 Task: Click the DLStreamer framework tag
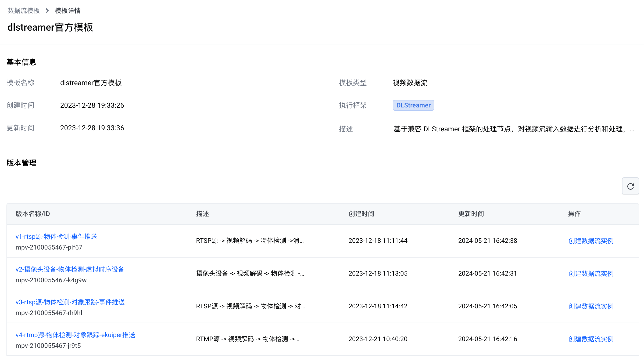[413, 105]
